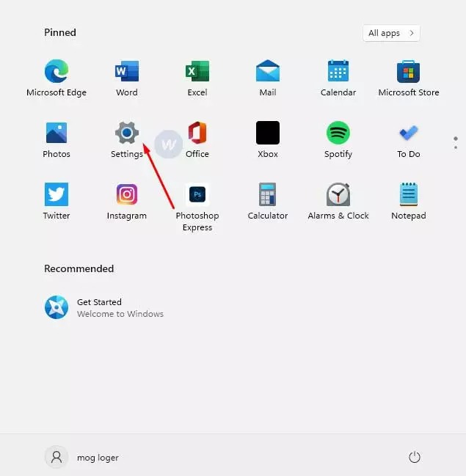Go to next pinned page dot
Viewport: 466px width, 476px height.
(456, 147)
